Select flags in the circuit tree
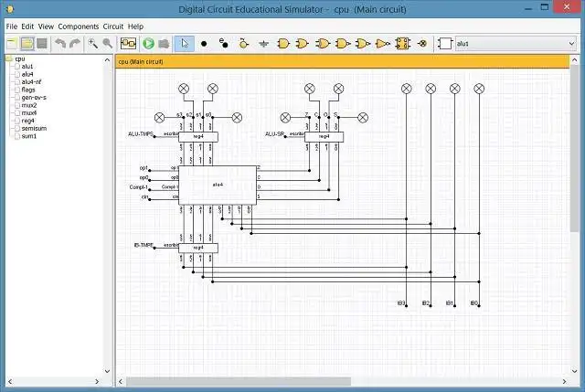 (x=28, y=90)
